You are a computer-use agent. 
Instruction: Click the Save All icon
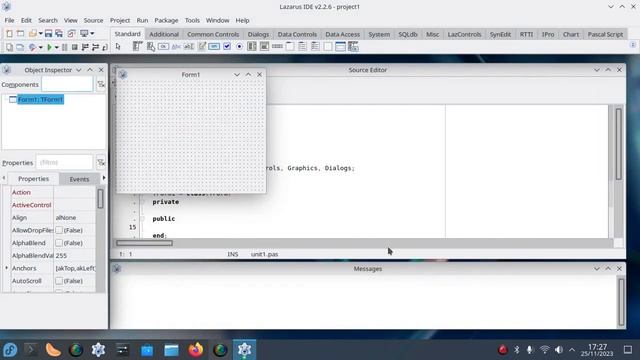pyautogui.click(x=59, y=33)
